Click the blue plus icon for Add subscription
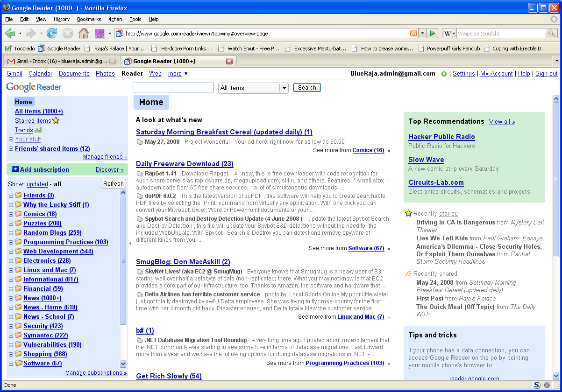562x392 pixels. [x=15, y=169]
